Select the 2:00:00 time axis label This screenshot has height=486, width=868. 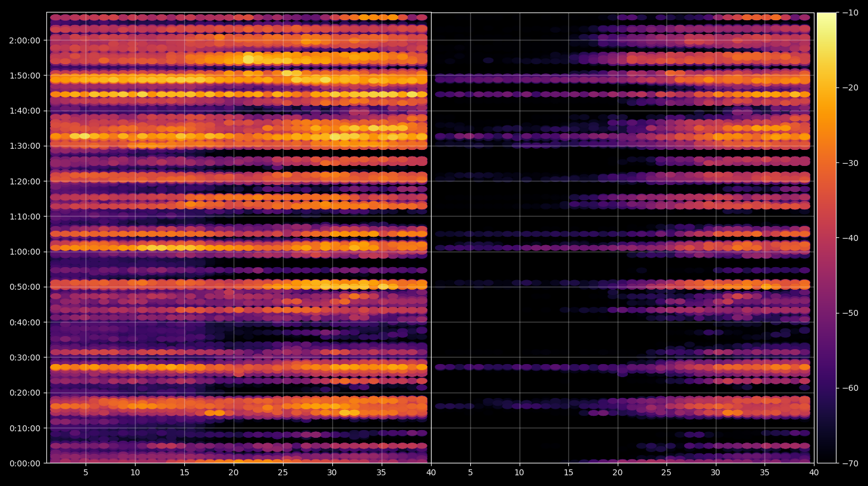(25, 40)
